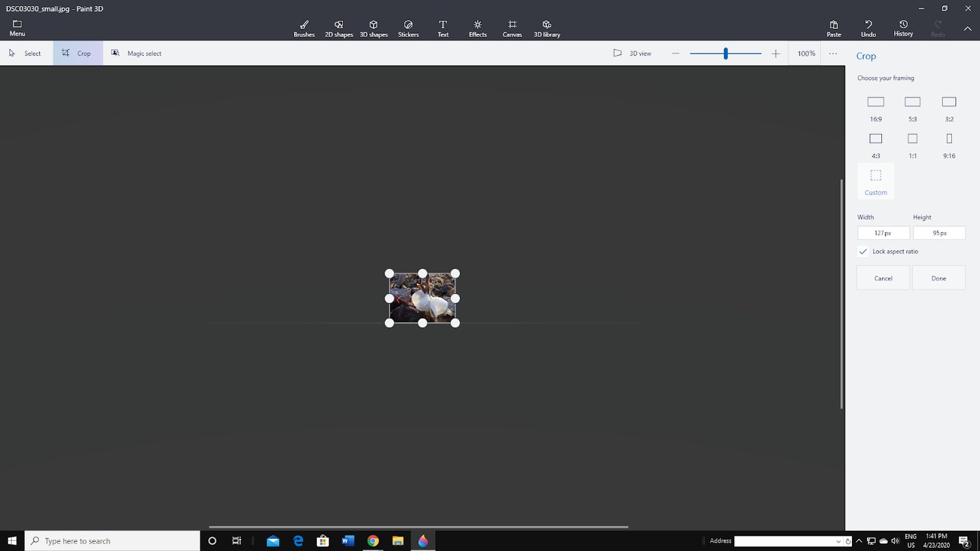Viewport: 980px width, 551px height.
Task: Choose the 16:9 framing option
Action: pyautogui.click(x=875, y=108)
